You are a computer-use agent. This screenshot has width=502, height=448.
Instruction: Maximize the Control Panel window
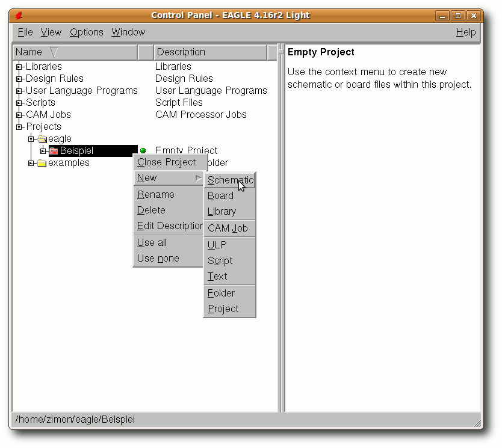tap(458, 16)
